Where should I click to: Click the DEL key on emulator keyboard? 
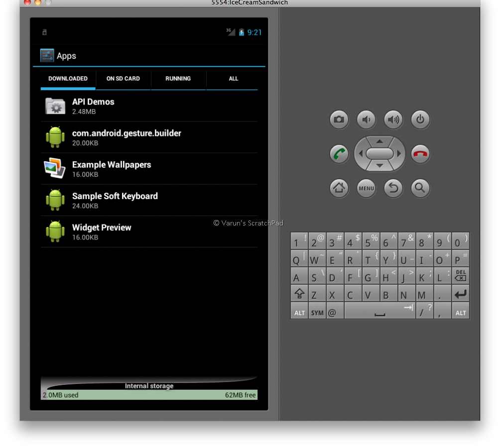click(461, 276)
